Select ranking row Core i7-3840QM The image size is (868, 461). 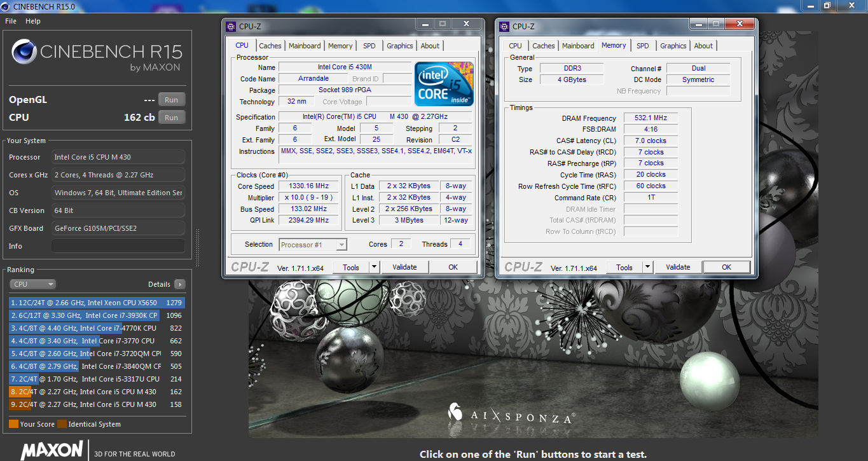pyautogui.click(x=97, y=366)
